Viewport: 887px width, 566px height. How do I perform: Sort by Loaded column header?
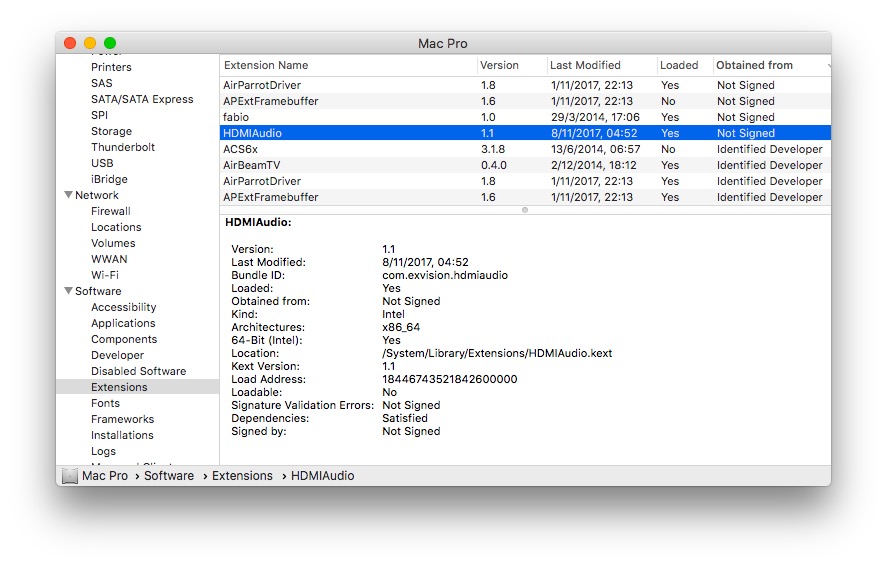point(684,66)
